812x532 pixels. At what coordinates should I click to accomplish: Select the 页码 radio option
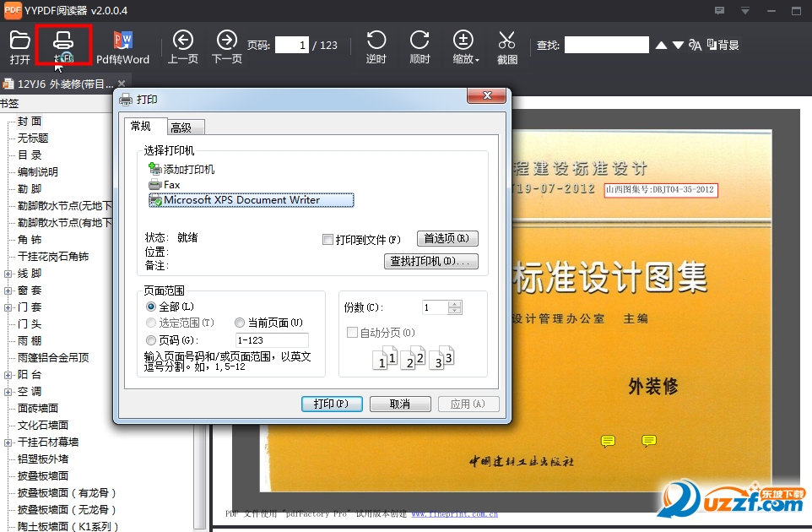click(151, 340)
